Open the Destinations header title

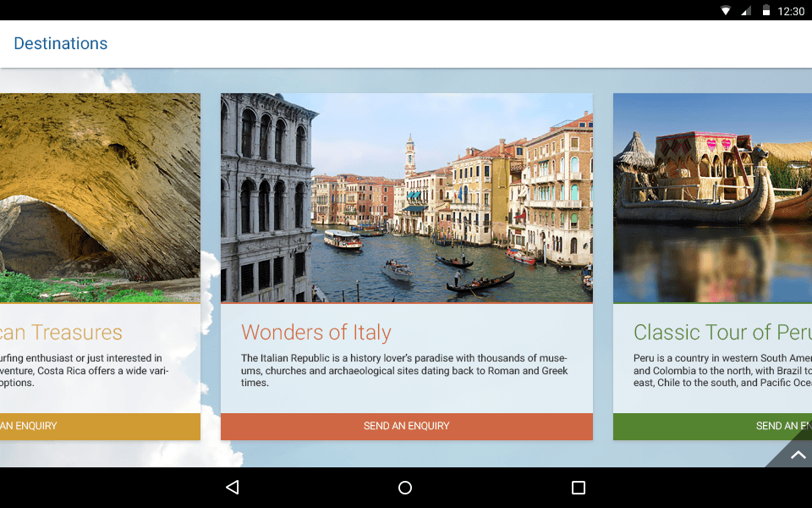click(x=61, y=43)
